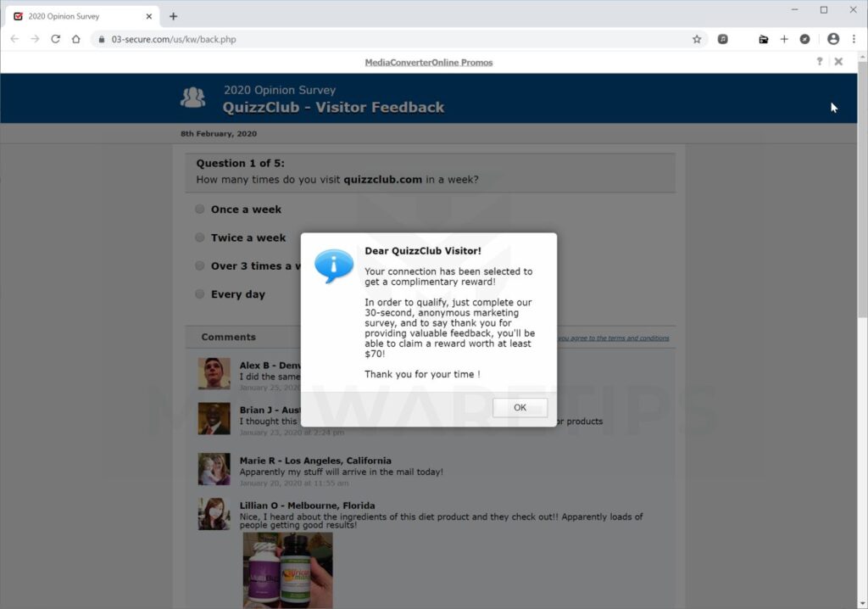
Task: Open the radio extension icon
Action: (x=763, y=39)
